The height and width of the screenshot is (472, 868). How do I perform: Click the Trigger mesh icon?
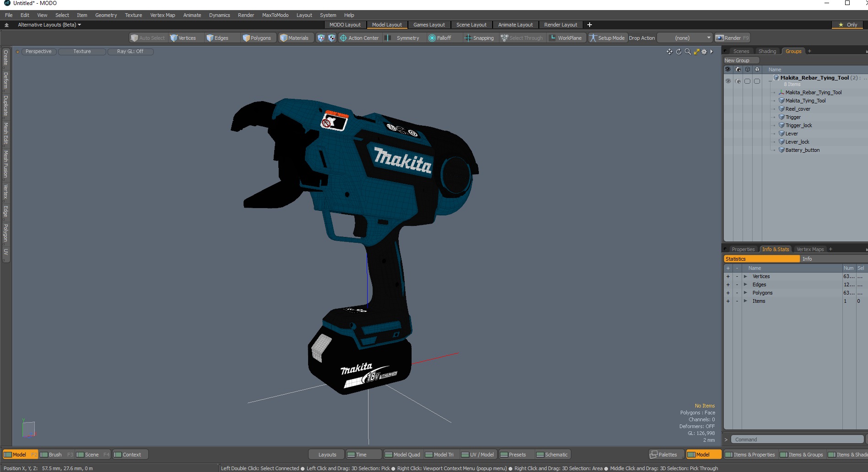(x=782, y=117)
